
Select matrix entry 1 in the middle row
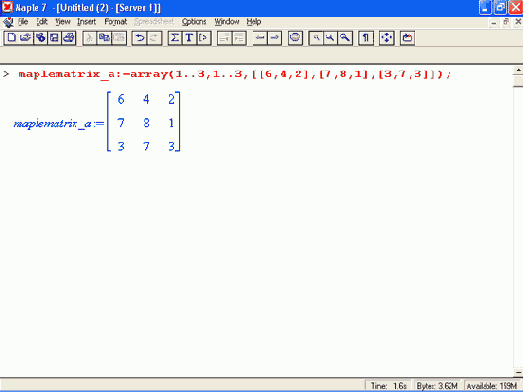pos(171,123)
